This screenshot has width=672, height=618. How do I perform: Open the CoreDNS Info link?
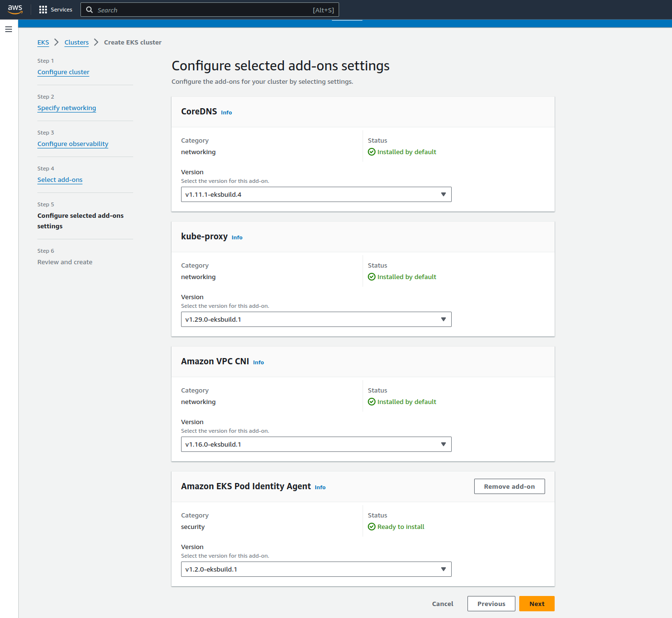[227, 112]
